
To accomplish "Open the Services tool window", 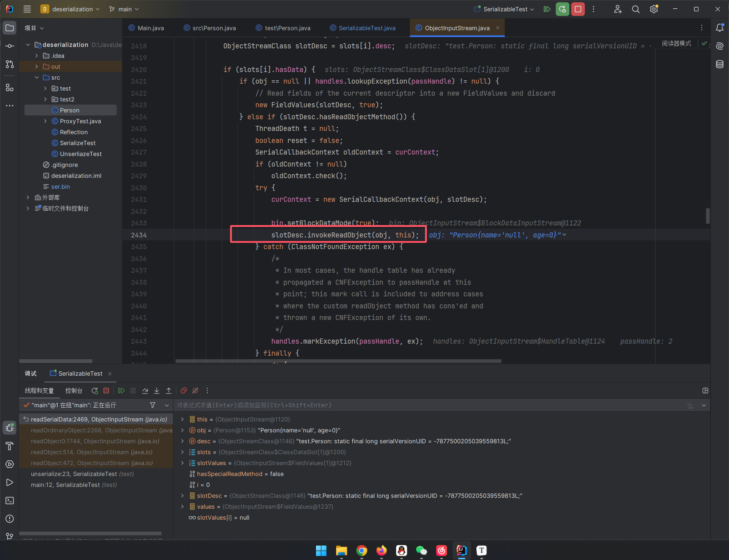I will [10, 464].
